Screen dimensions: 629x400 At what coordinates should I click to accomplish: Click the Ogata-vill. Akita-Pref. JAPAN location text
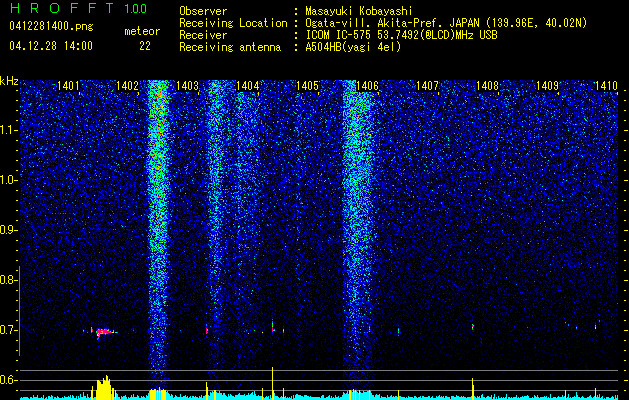pyautogui.click(x=446, y=23)
